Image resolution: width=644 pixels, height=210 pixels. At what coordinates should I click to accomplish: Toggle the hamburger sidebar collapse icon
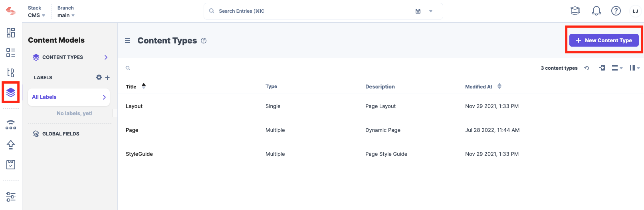tap(128, 41)
